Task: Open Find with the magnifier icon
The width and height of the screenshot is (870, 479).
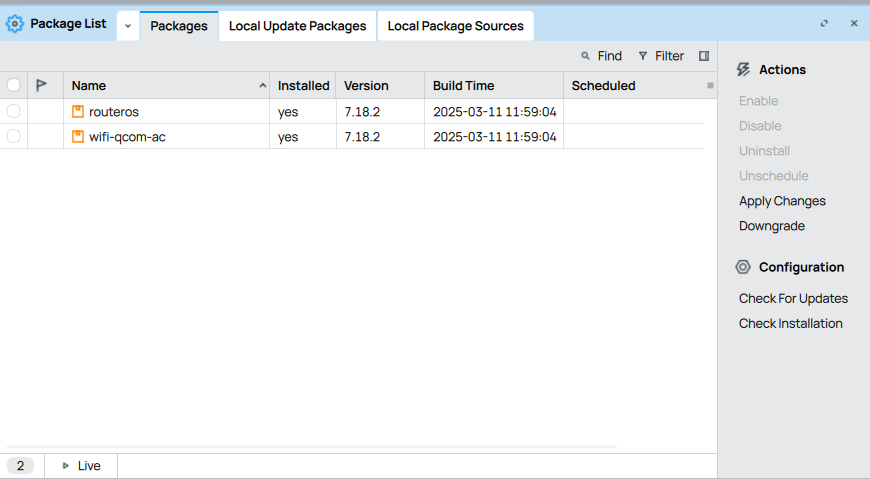Action: (586, 57)
